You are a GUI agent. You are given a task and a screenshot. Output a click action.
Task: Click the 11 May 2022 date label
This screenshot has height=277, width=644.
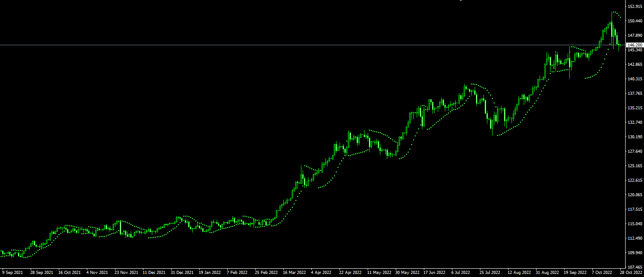tap(379, 273)
